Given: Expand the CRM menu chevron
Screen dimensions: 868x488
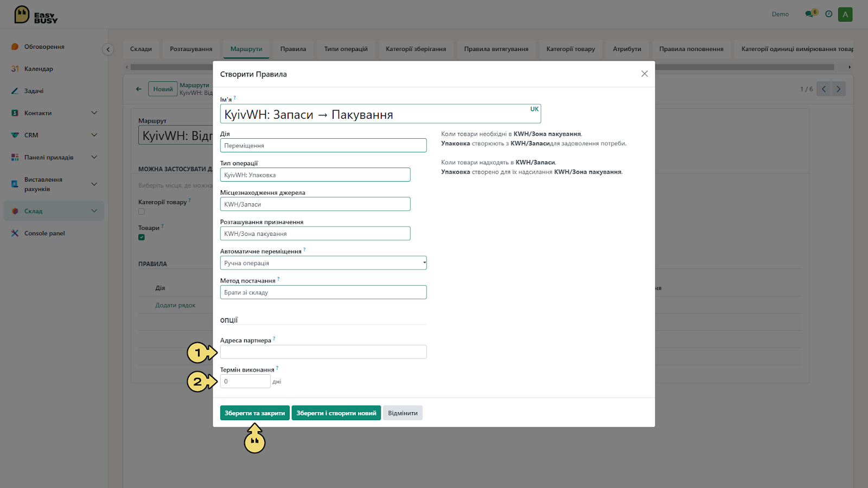Looking at the screenshot, I should pos(94,135).
